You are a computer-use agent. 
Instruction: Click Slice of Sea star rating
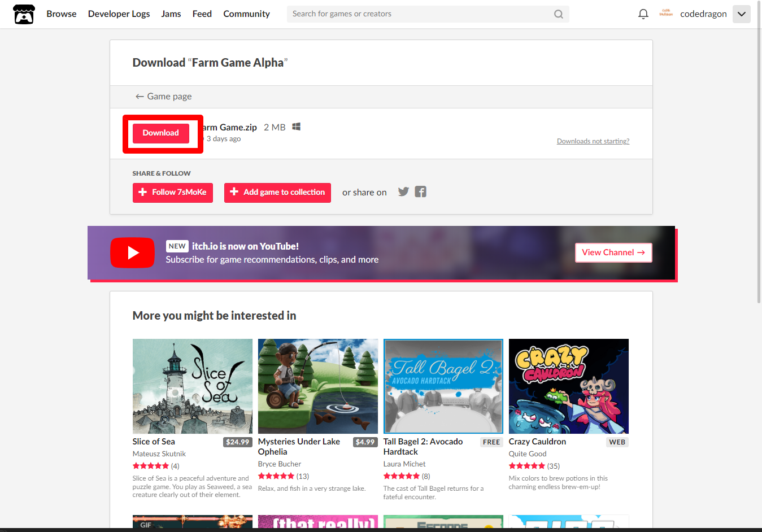click(x=151, y=466)
